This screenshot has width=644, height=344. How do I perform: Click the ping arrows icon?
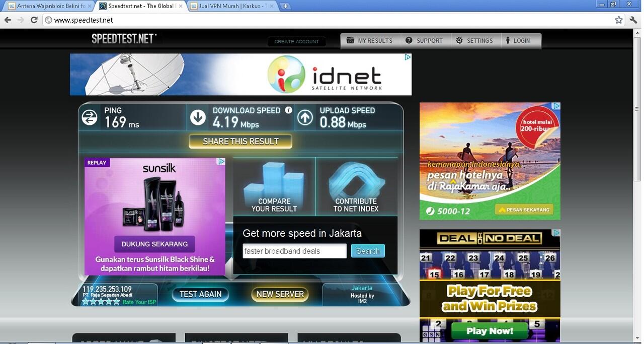[90, 117]
